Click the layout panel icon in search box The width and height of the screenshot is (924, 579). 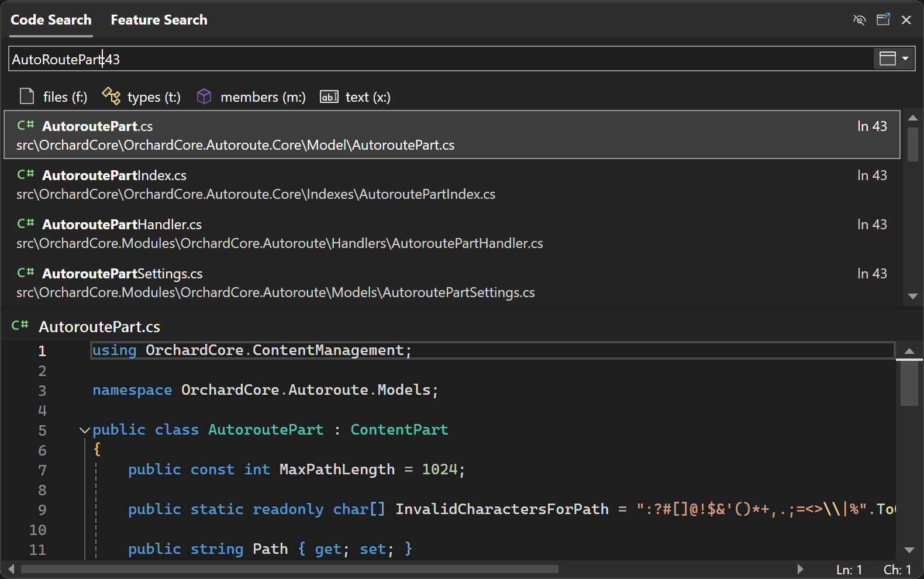point(887,58)
